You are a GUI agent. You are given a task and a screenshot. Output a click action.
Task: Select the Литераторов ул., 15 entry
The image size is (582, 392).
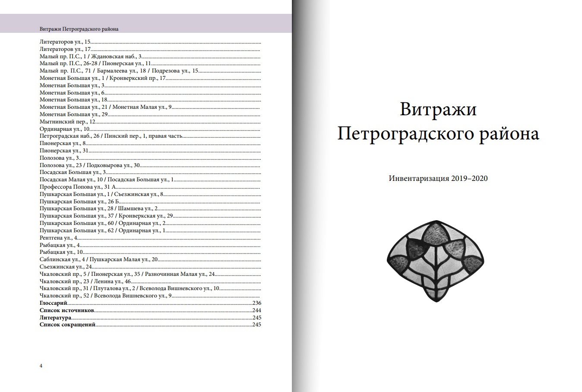(65, 42)
